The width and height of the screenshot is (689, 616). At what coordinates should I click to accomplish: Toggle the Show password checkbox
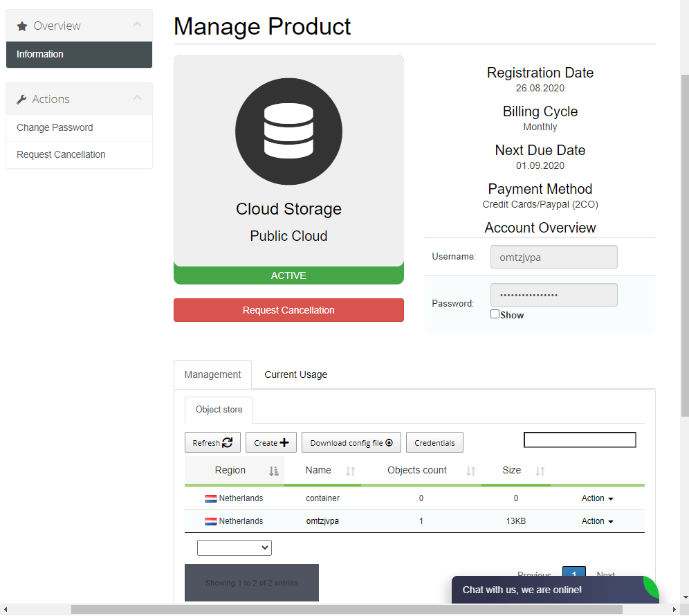tap(495, 314)
